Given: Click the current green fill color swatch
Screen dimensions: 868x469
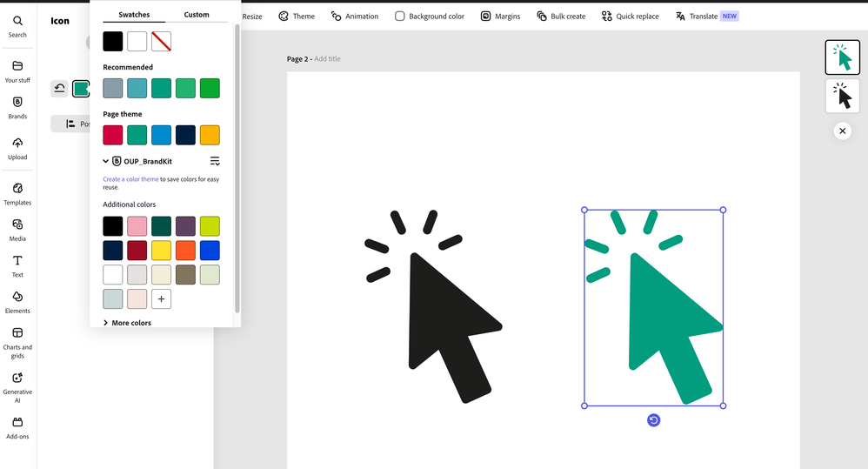Looking at the screenshot, I should coord(81,89).
